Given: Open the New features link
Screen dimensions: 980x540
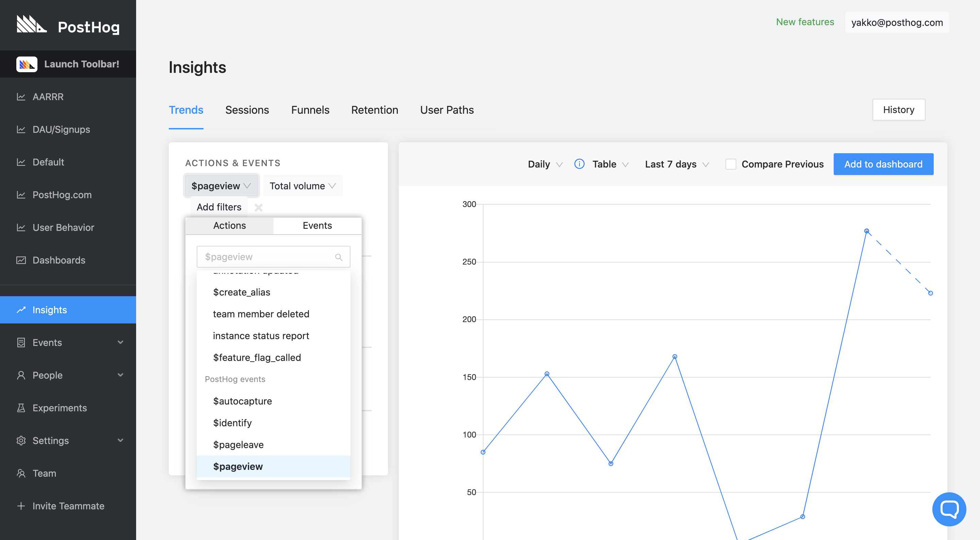Looking at the screenshot, I should (x=805, y=22).
